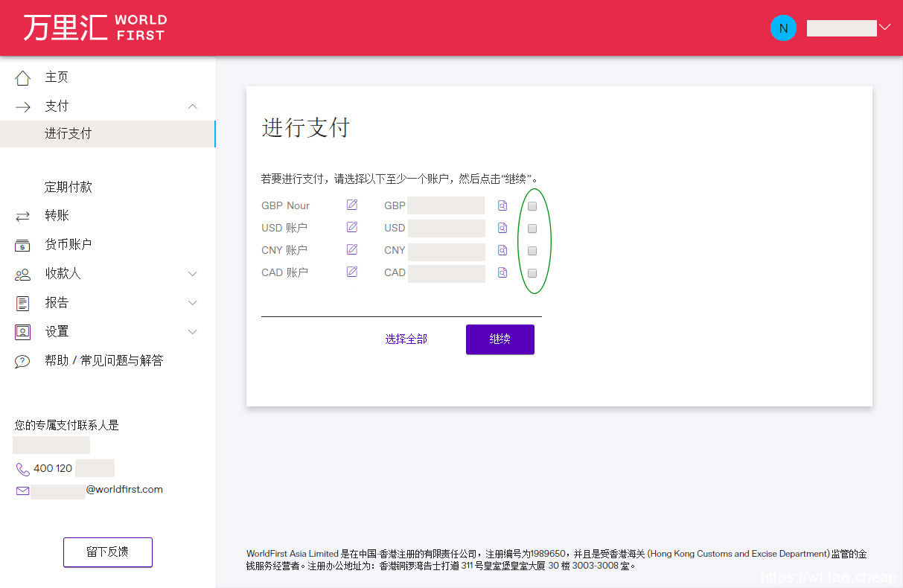Expand the 收款人 chevron
Screen dimensions: 903x588
(x=193, y=274)
